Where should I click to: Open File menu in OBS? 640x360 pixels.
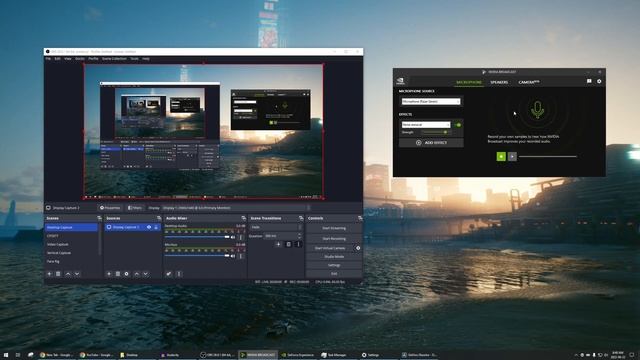click(48, 59)
